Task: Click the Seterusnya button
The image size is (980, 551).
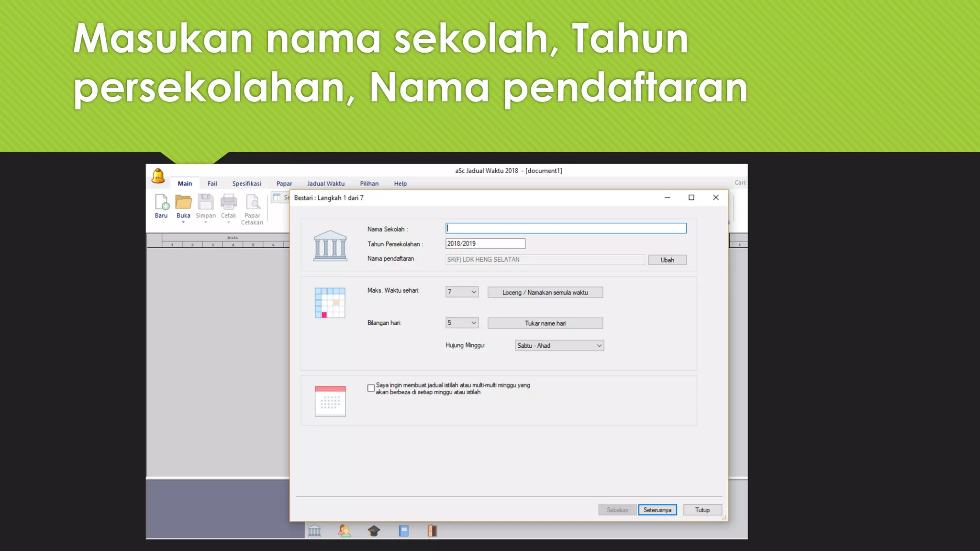Action: [657, 510]
